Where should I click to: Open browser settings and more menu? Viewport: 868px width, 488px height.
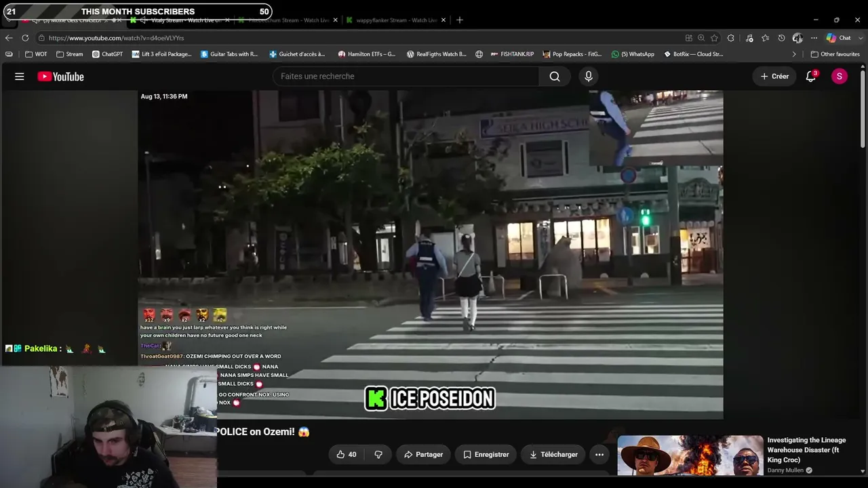pos(814,38)
